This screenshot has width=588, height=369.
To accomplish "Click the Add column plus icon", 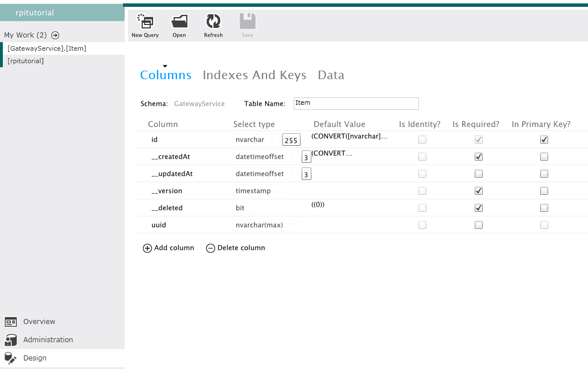I will click(147, 248).
